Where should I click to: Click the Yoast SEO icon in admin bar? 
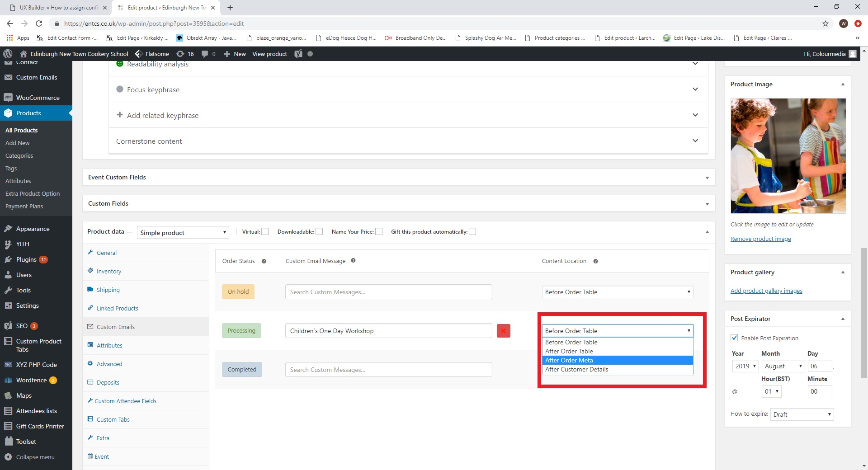pos(298,54)
